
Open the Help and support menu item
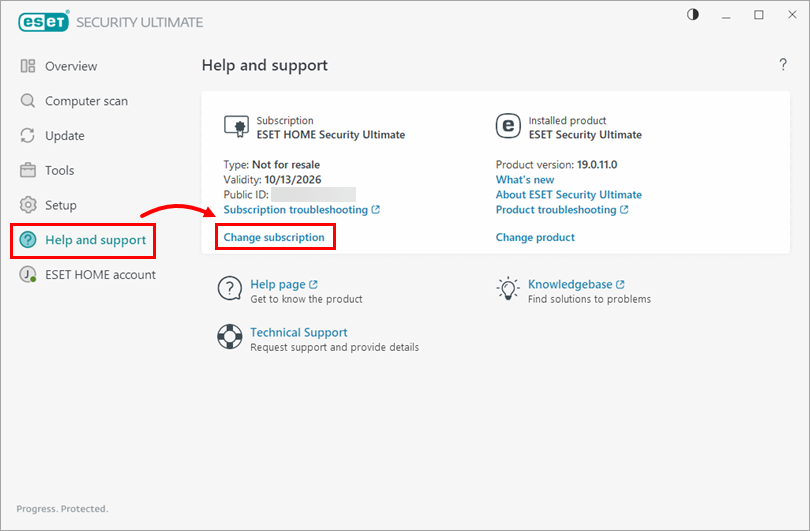click(x=95, y=240)
